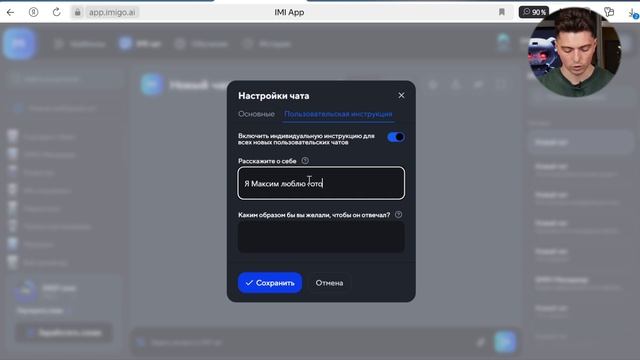Switch to the Основные tab
Image resolution: width=640 pixels, height=360 pixels.
click(256, 114)
